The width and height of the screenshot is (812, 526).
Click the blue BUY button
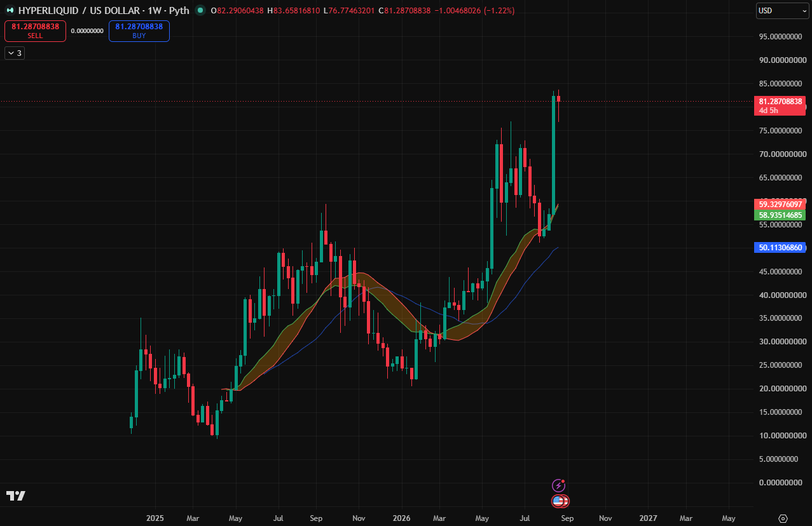pyautogui.click(x=139, y=31)
